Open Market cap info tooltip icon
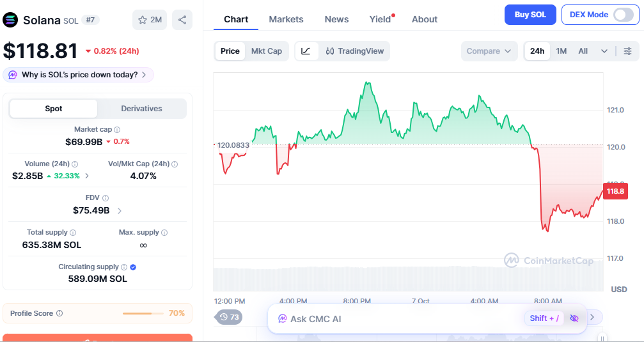 [x=116, y=130]
